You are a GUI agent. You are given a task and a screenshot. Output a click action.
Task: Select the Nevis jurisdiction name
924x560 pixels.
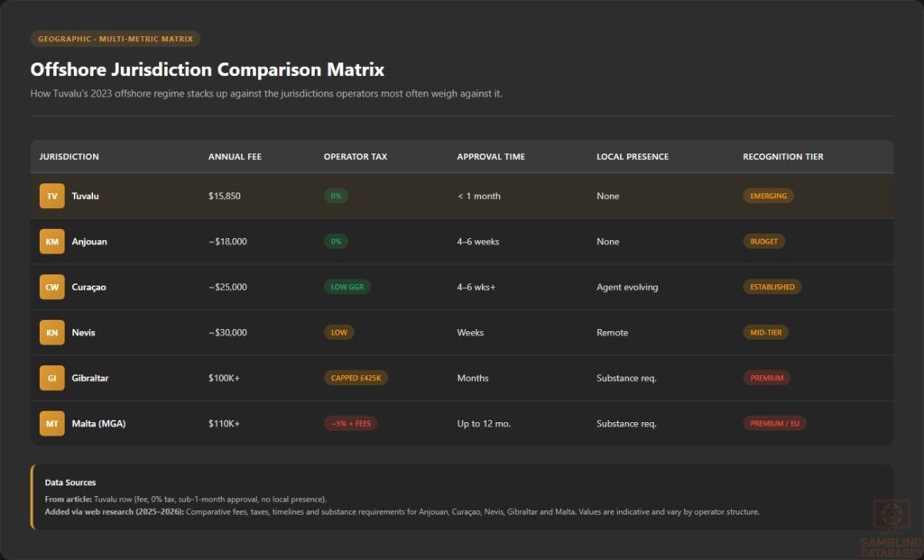[84, 332]
